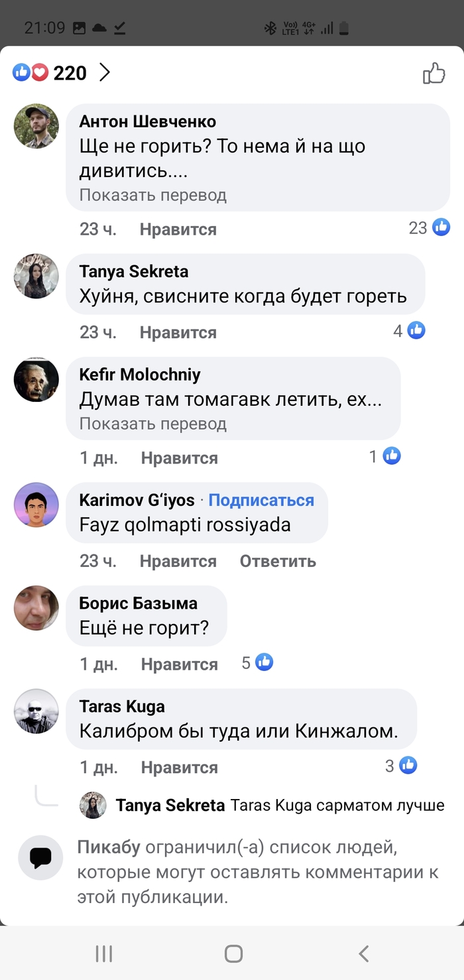Viewport: 464px width, 980px height.
Task: Tap the thumbs-up like icon at top right
Action: click(x=434, y=73)
